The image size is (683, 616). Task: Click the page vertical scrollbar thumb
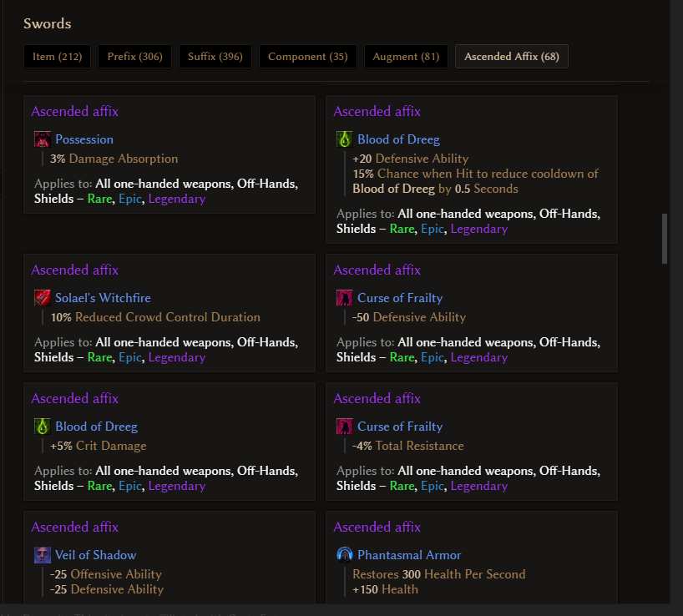(x=665, y=239)
